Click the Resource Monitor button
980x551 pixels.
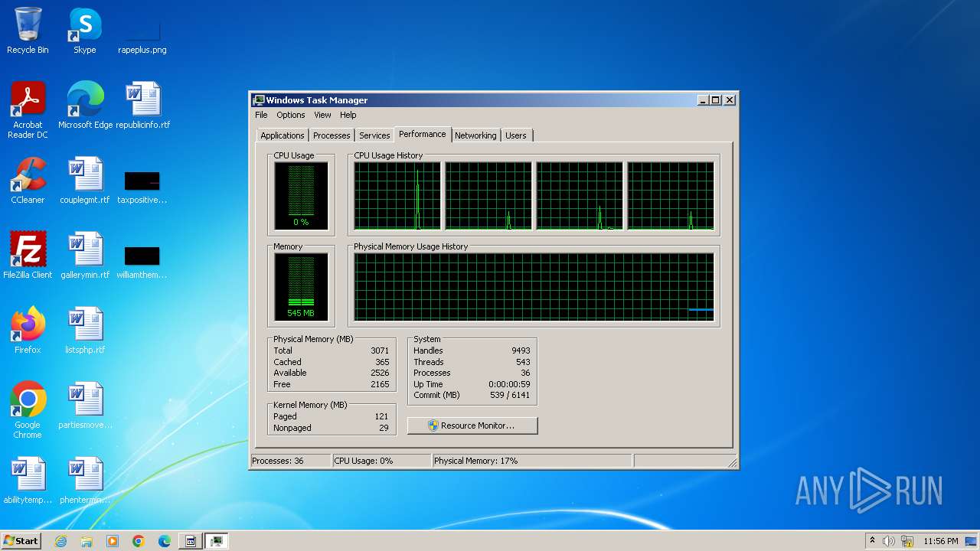[472, 425]
